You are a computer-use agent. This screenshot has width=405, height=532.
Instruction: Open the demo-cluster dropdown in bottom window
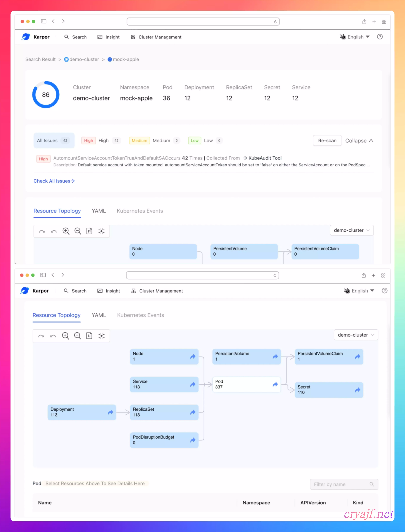pyautogui.click(x=356, y=335)
